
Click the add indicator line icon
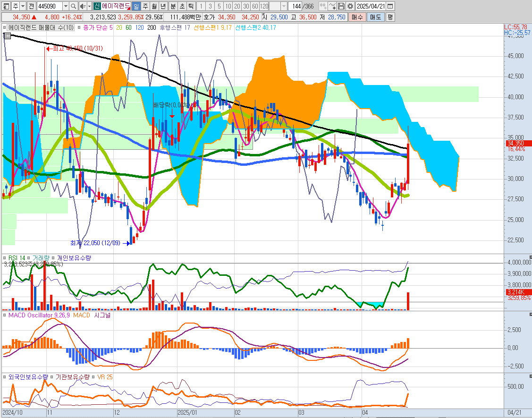click(x=332, y=6)
